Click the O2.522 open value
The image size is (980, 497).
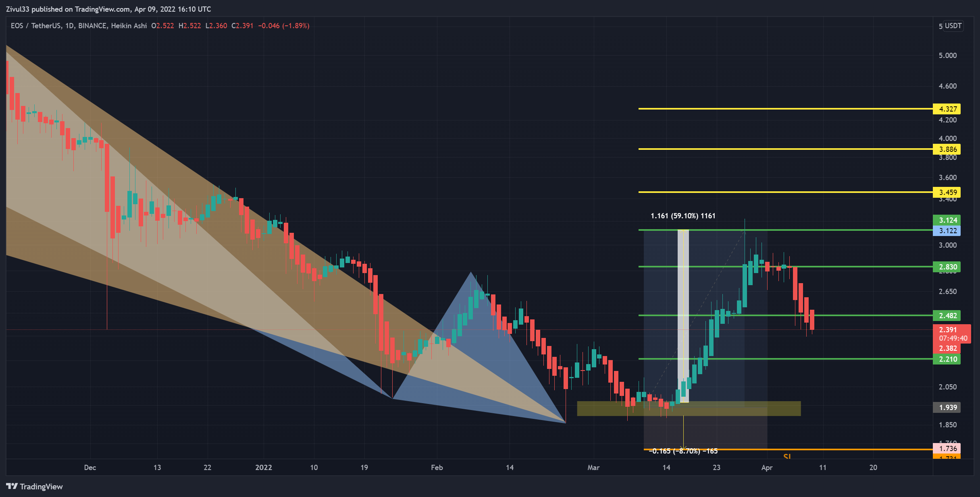[x=162, y=26]
